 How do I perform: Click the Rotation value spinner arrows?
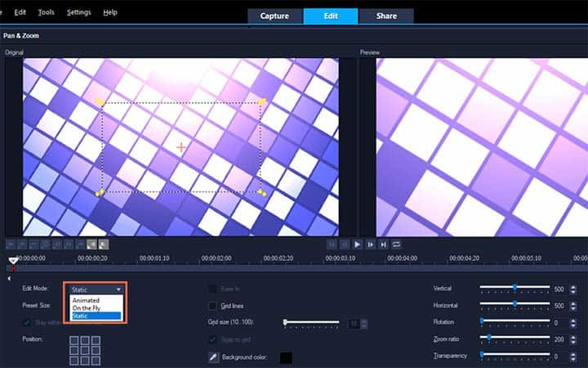point(573,323)
